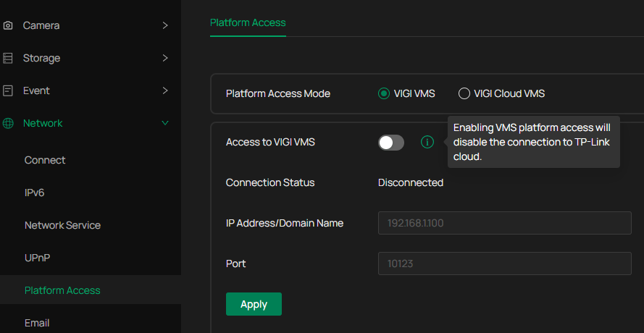
Task: Click the Port label text
Action: (x=235, y=264)
